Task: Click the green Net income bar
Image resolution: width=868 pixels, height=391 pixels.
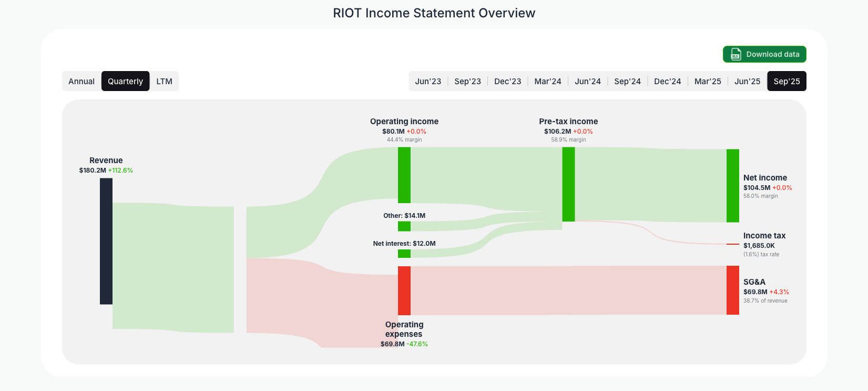Action: [732, 185]
